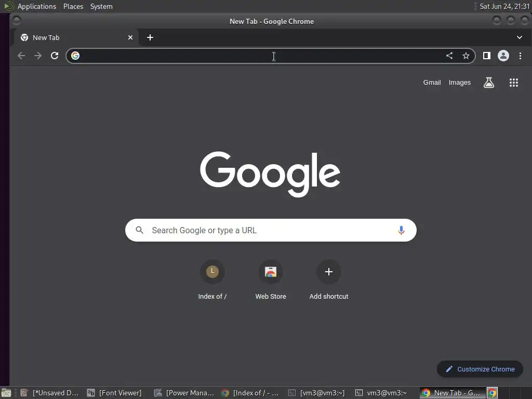Open Search Labs flask icon
Image resolution: width=532 pixels, height=399 pixels.
(x=488, y=83)
